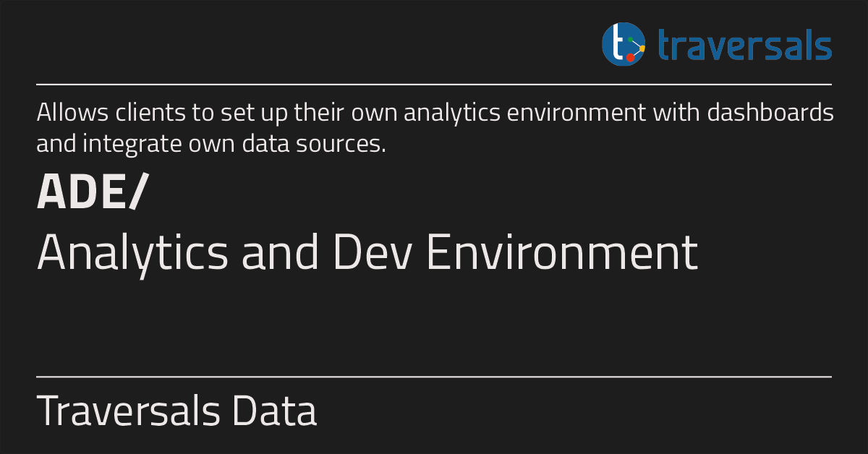Click the divider line above Traversals Data
868x454 pixels.
coord(434,377)
